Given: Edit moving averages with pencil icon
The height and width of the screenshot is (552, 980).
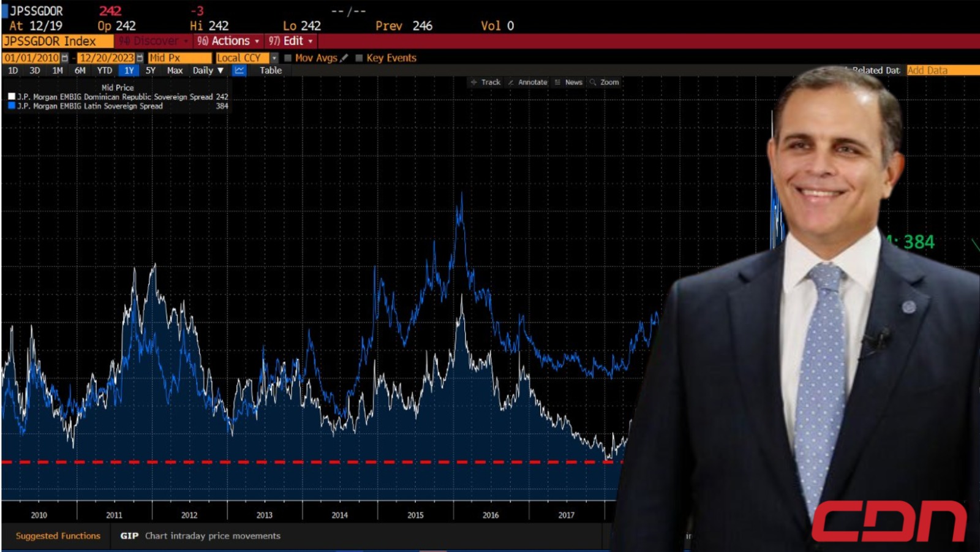Looking at the screenshot, I should point(344,58).
